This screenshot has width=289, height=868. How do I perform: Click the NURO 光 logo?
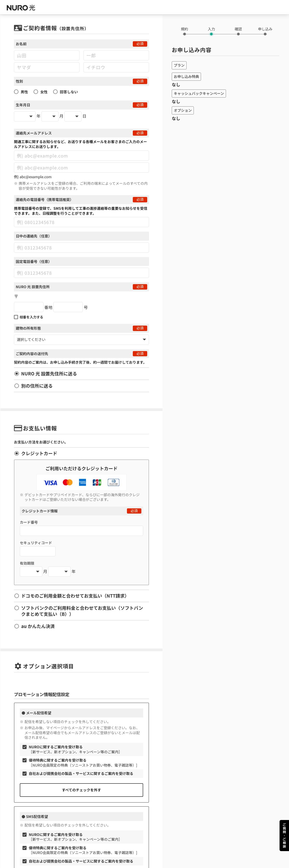click(x=21, y=7)
